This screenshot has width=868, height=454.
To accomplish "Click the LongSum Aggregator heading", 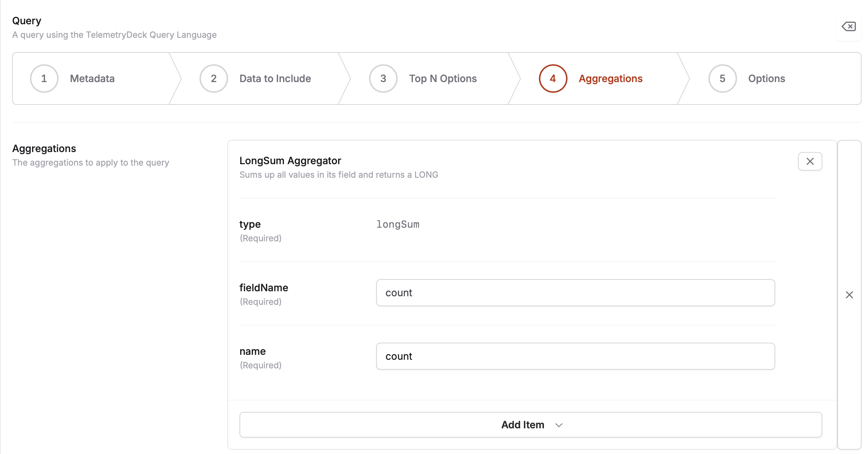I will pos(290,161).
